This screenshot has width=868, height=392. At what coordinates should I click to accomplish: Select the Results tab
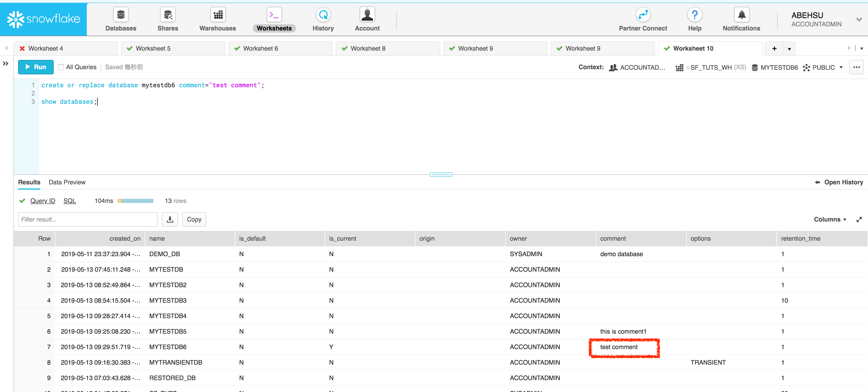(29, 182)
